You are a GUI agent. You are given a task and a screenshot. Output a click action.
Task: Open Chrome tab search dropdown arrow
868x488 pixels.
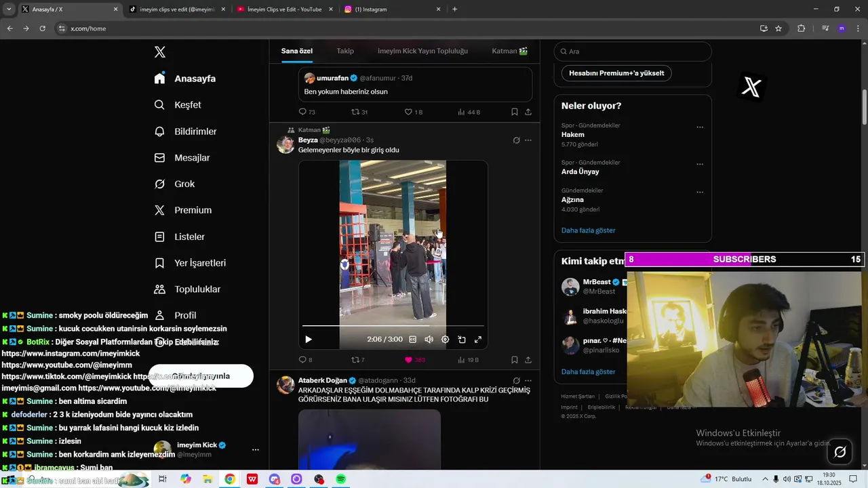9,9
